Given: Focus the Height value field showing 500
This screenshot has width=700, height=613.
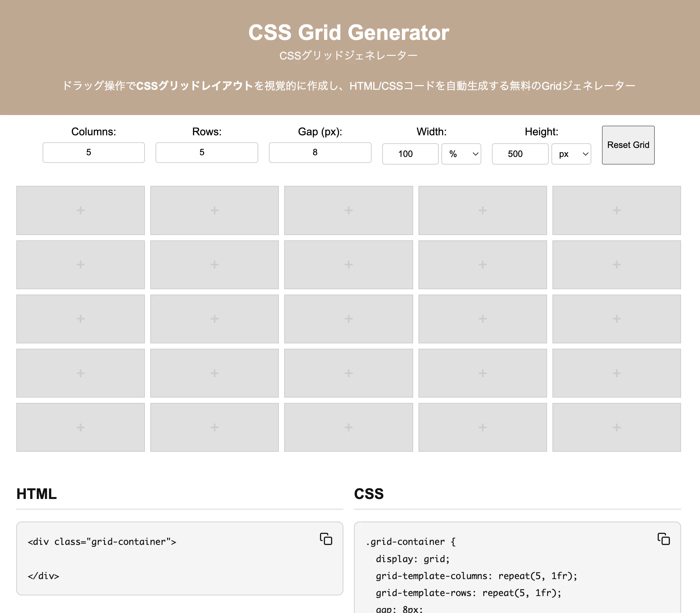Looking at the screenshot, I should coord(520,154).
